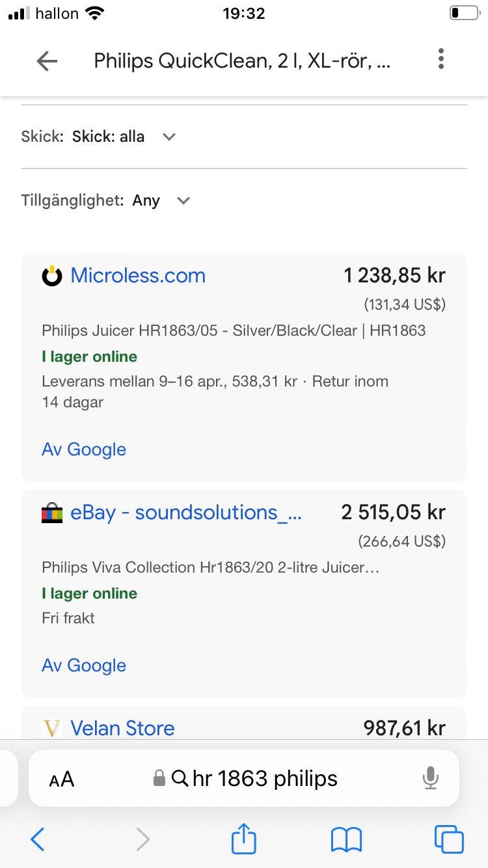Tap the Microless.com store logo icon

pos(52,276)
